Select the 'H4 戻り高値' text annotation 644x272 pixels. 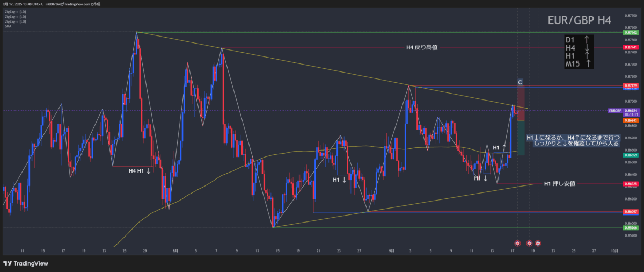(x=421, y=48)
